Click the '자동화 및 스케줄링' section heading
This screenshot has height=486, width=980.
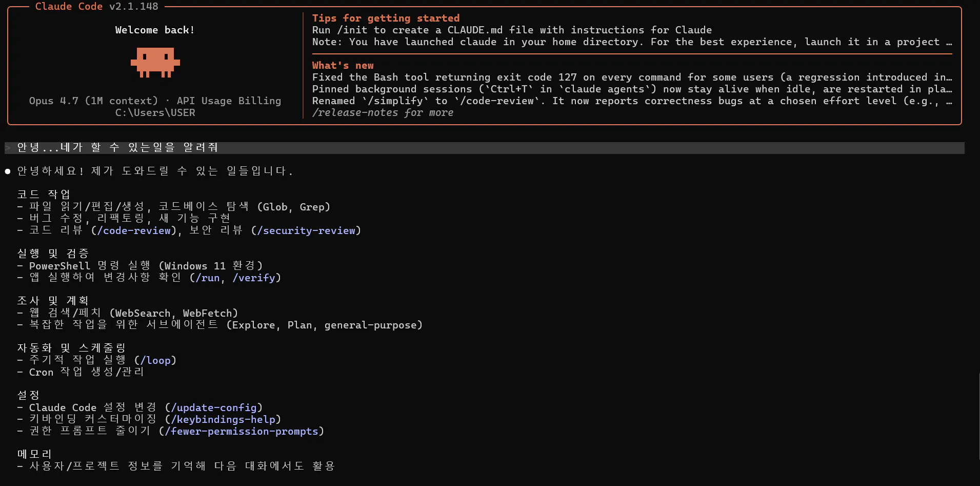[x=71, y=348]
